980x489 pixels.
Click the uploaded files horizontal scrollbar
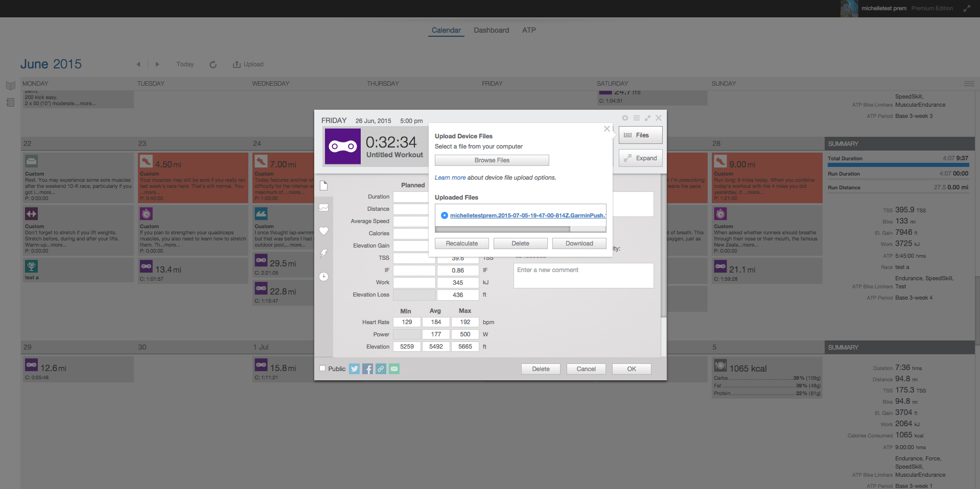[502, 229]
